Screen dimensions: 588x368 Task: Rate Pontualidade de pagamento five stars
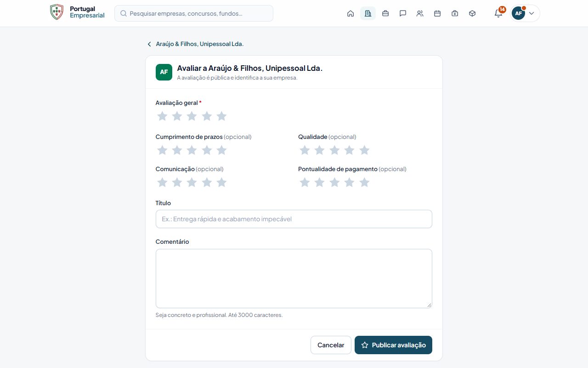[364, 183]
